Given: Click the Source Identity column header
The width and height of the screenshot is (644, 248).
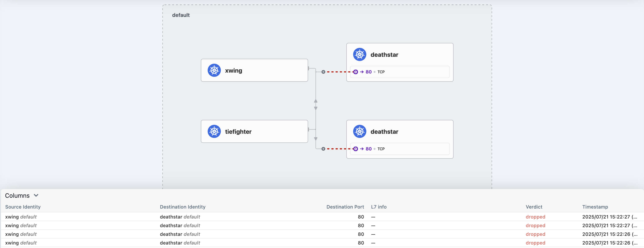Looking at the screenshot, I should click(x=23, y=207).
